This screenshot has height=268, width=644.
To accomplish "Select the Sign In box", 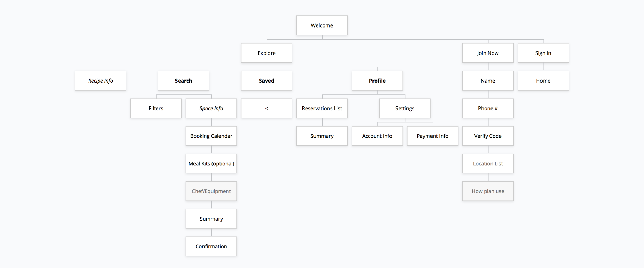I will coord(543,53).
